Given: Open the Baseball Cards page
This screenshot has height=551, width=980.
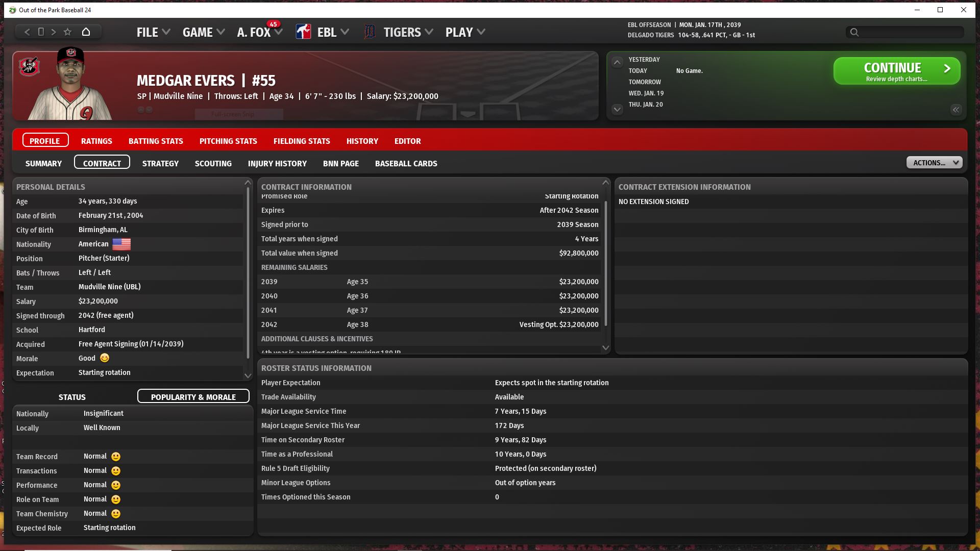Looking at the screenshot, I should pos(406,164).
